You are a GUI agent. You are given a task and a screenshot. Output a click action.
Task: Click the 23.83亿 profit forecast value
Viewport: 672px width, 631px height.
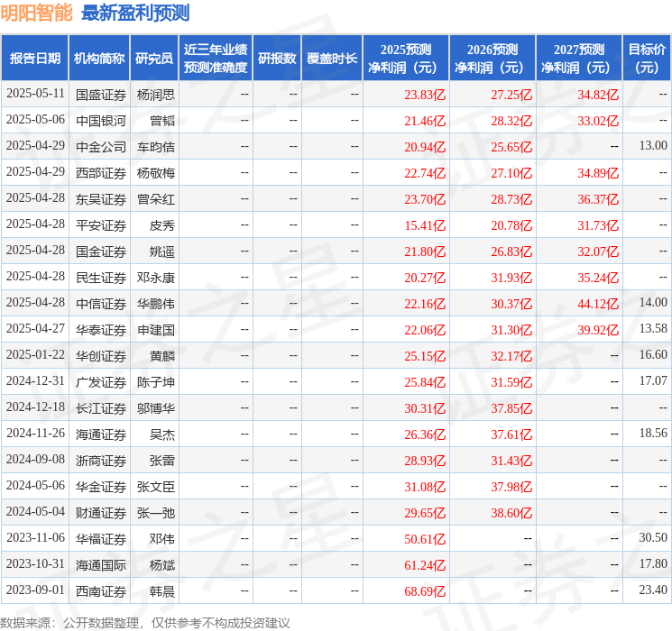425,95
